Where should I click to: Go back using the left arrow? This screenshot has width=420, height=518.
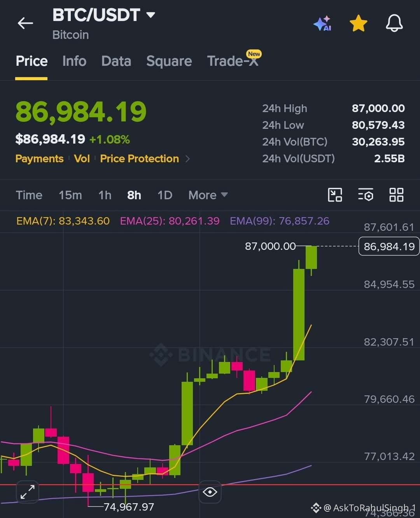point(25,23)
